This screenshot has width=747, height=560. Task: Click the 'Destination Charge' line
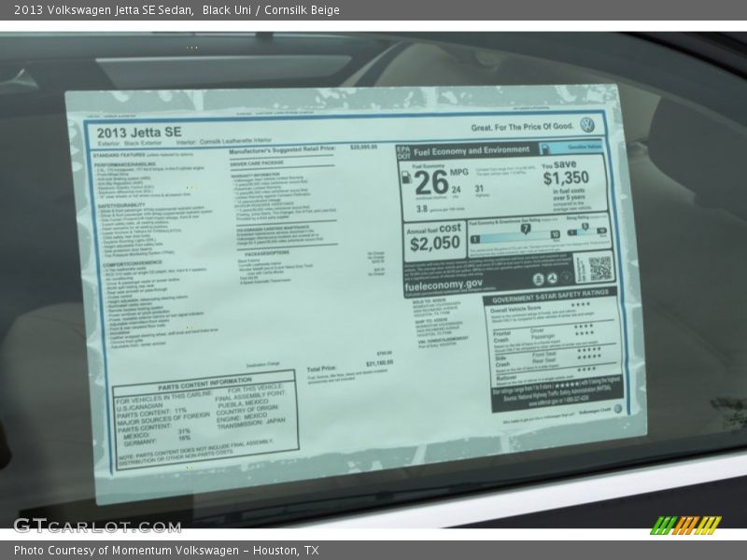[x=263, y=365]
